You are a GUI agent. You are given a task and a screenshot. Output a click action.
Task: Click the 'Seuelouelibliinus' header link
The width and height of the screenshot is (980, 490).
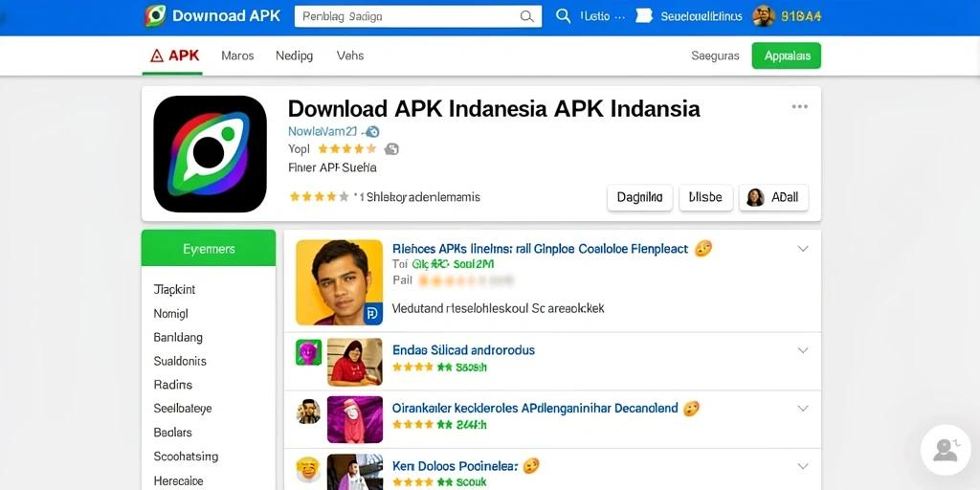tap(702, 16)
